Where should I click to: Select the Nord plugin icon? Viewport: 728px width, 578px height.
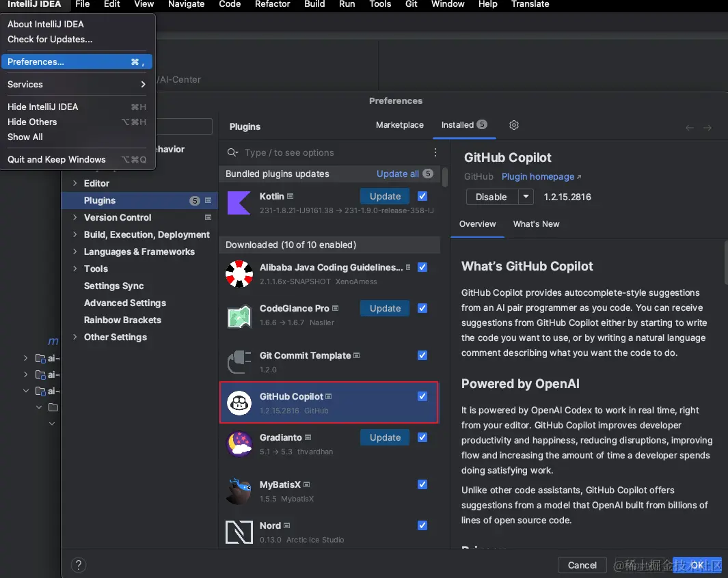pos(239,532)
